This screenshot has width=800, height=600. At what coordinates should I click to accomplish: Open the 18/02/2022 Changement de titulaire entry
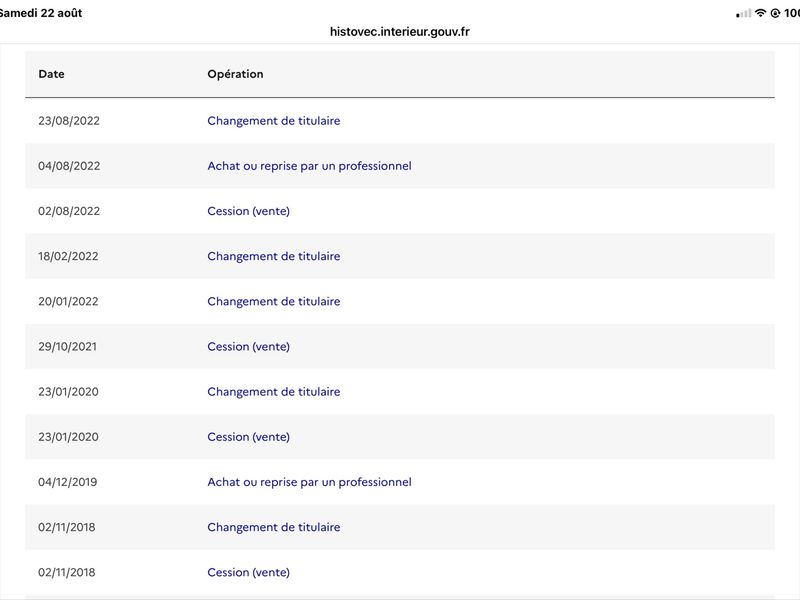coord(273,256)
